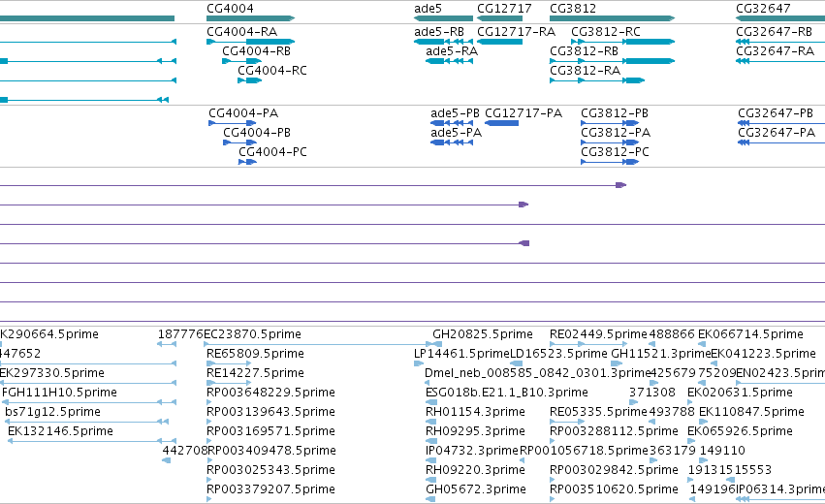The height and width of the screenshot is (504, 825).
Task: Click EST GH20825.5prime
Action: click(x=483, y=334)
